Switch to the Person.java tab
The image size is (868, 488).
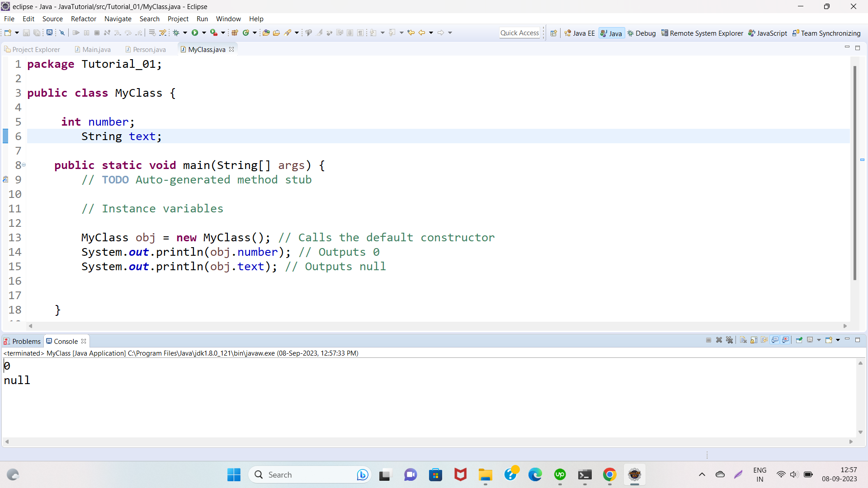[x=149, y=50]
